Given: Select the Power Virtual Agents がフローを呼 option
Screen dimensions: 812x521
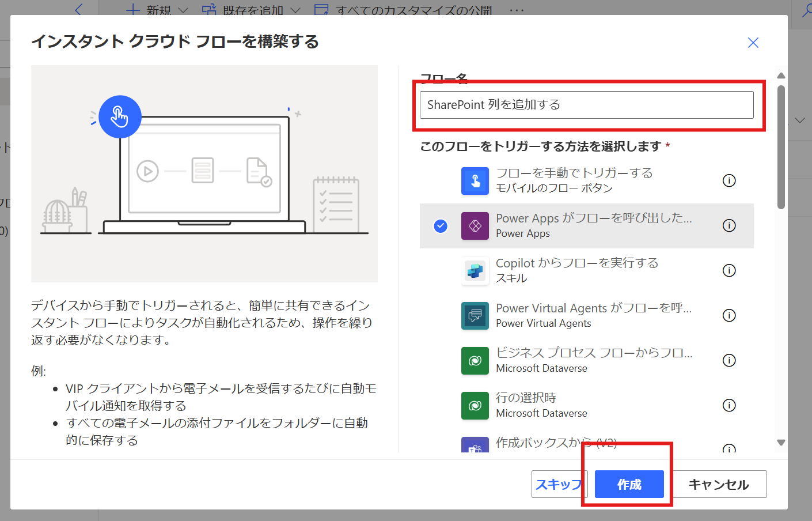Looking at the screenshot, I should [x=587, y=315].
